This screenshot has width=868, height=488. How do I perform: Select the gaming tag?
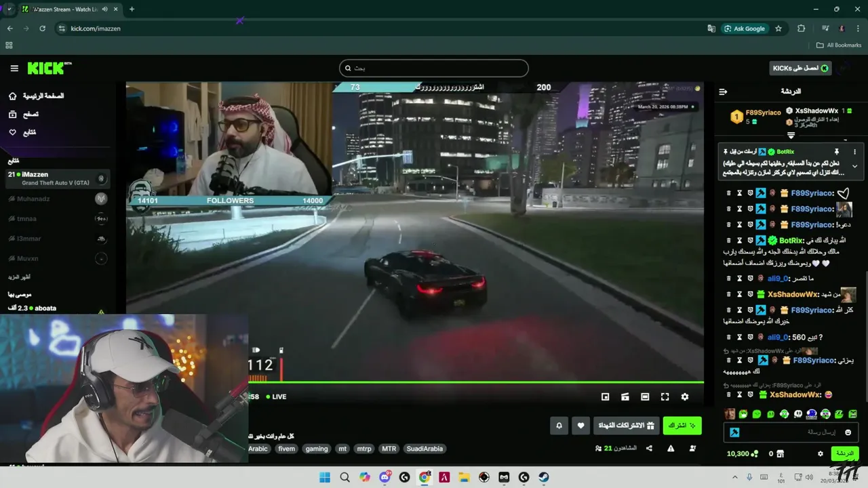point(317,449)
